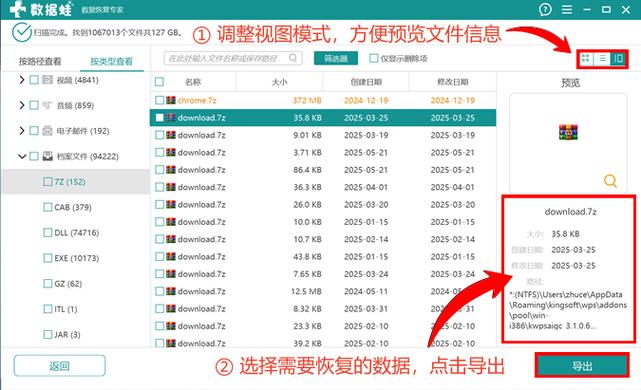The image size is (641, 390).
Task: Click the video category icon
Action: 47,80
